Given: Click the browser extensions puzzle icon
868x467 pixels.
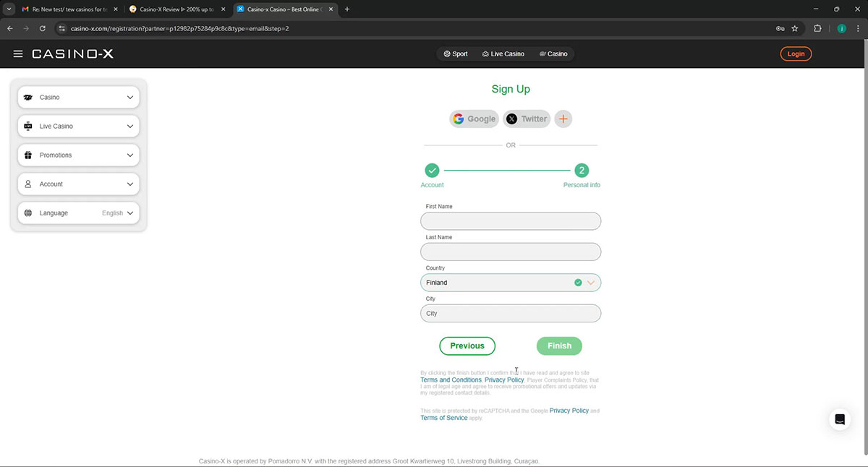Looking at the screenshot, I should click(817, 28).
